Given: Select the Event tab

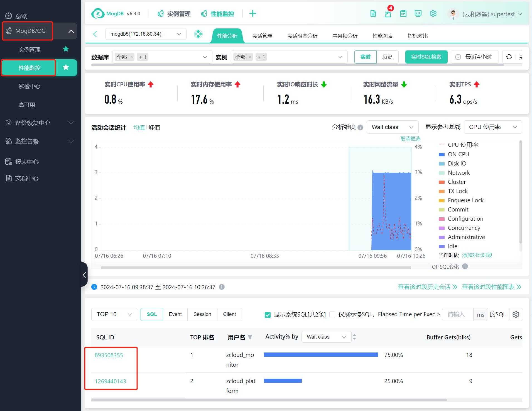Looking at the screenshot, I should tap(175, 314).
